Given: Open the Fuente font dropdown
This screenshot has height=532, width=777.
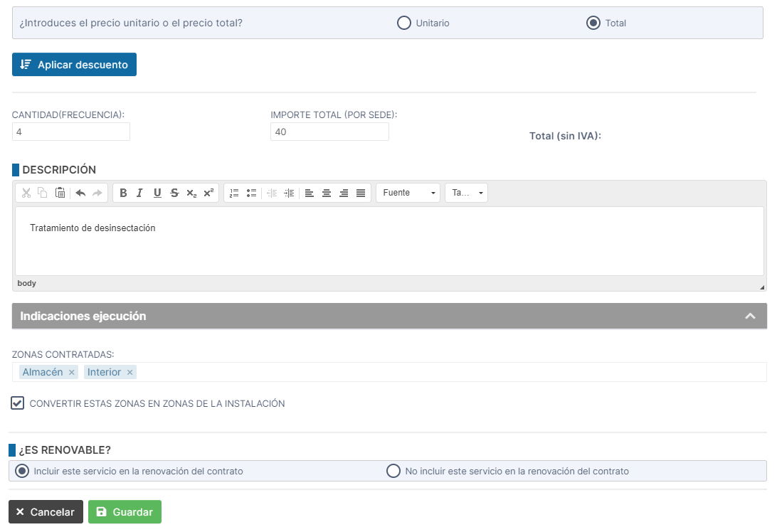Looking at the screenshot, I should click(408, 193).
